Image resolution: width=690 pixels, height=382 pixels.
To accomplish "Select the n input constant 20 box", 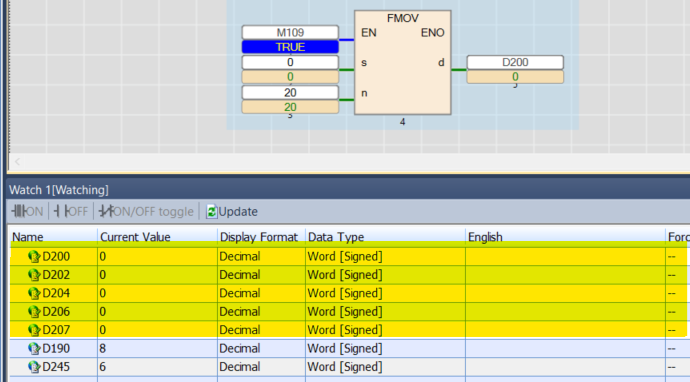I will coord(290,93).
